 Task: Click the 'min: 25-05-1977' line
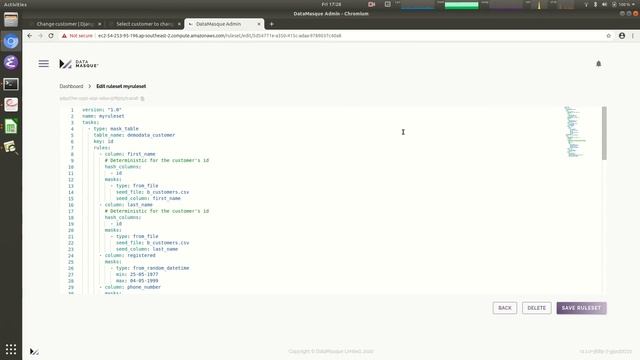pyautogui.click(x=137, y=274)
